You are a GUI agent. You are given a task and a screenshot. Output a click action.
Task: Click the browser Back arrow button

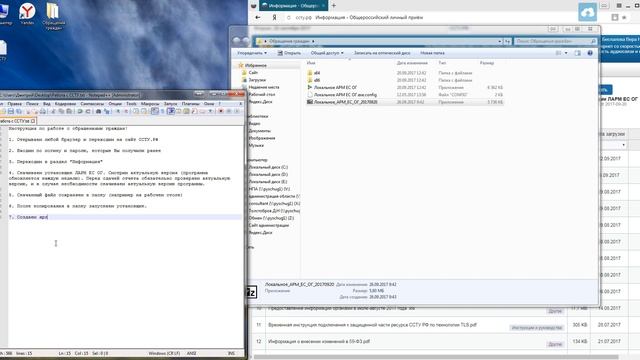[x=258, y=18]
